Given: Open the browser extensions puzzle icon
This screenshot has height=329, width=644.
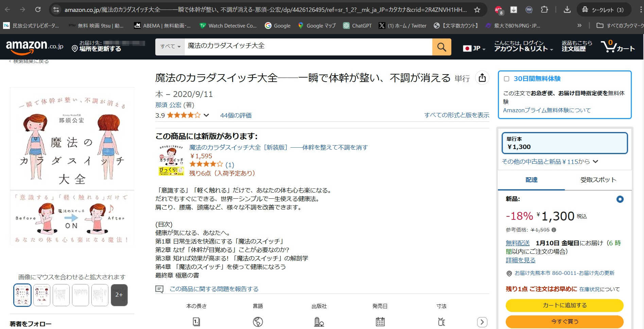Looking at the screenshot, I should (544, 10).
